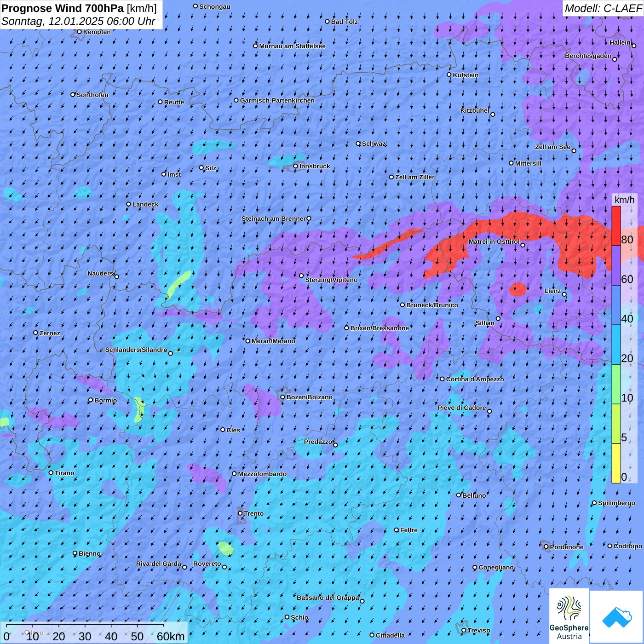This screenshot has width=644, height=644.
Task: Click the Bormio city label
Action: pyautogui.click(x=105, y=400)
